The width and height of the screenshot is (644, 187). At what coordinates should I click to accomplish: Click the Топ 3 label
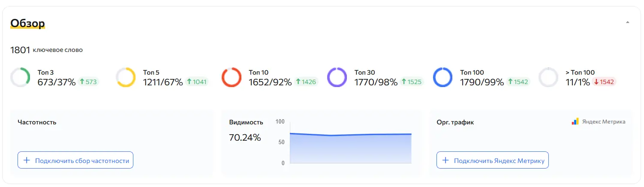click(45, 72)
